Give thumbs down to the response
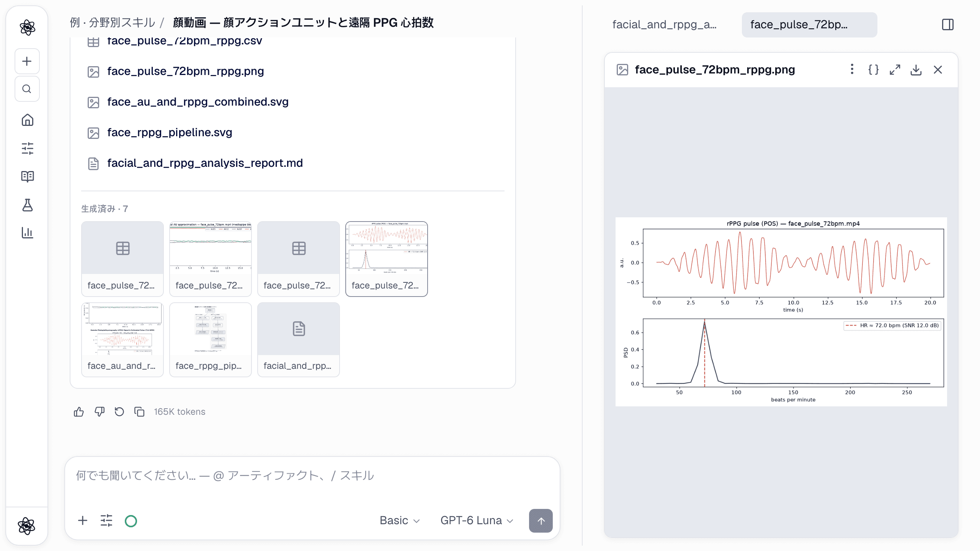The image size is (980, 551). (x=100, y=412)
